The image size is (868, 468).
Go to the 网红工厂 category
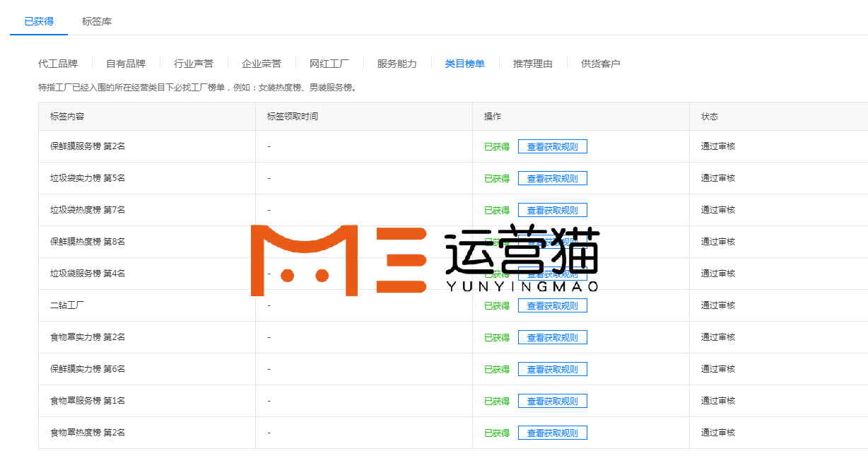pyautogui.click(x=329, y=64)
